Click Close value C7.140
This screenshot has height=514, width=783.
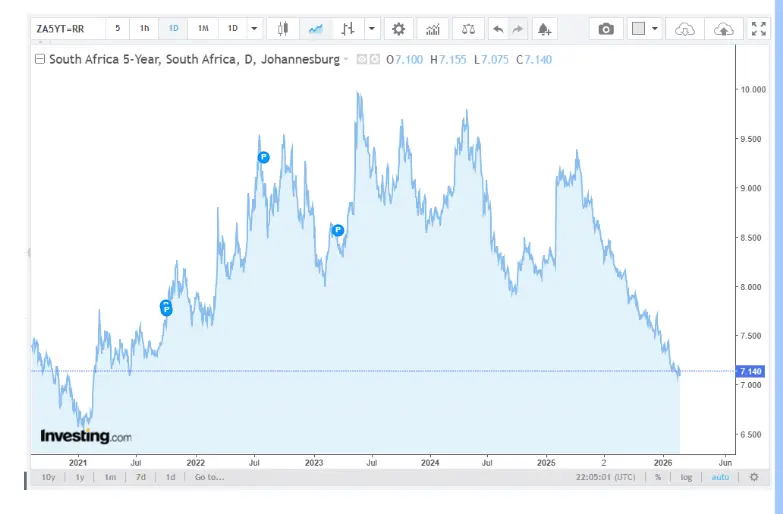point(534,59)
